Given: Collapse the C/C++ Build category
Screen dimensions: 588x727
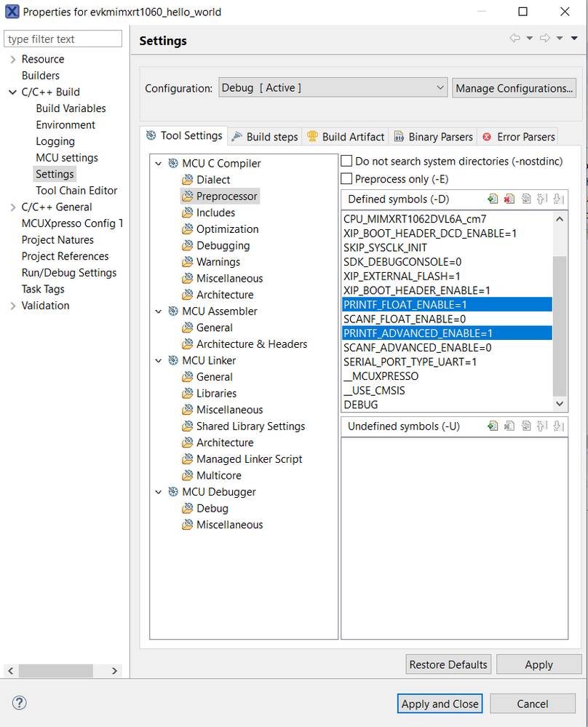Looking at the screenshot, I should click(x=13, y=92).
